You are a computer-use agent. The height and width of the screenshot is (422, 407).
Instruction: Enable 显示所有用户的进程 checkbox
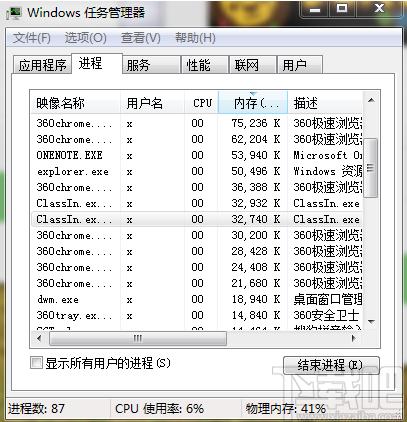point(36,363)
